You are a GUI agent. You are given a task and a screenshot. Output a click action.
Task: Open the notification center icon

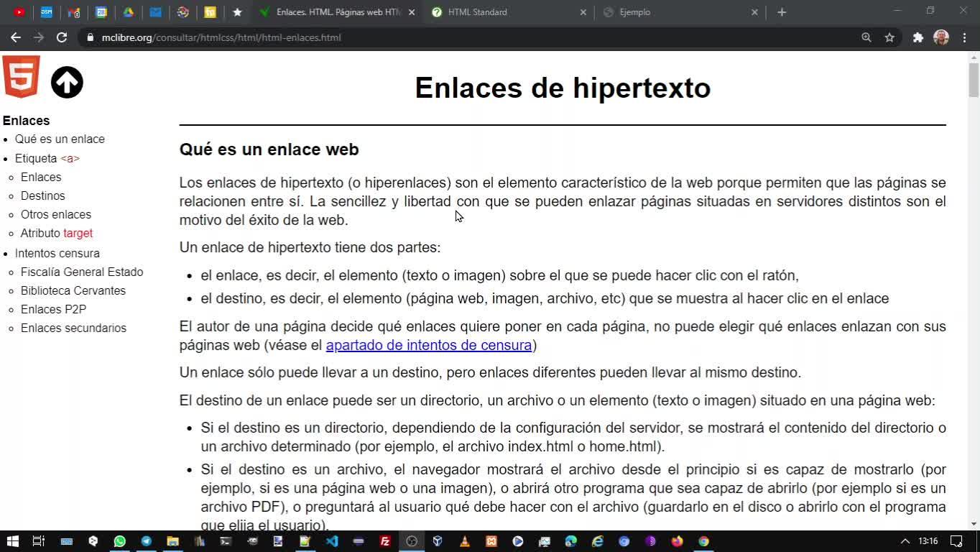tap(956, 541)
